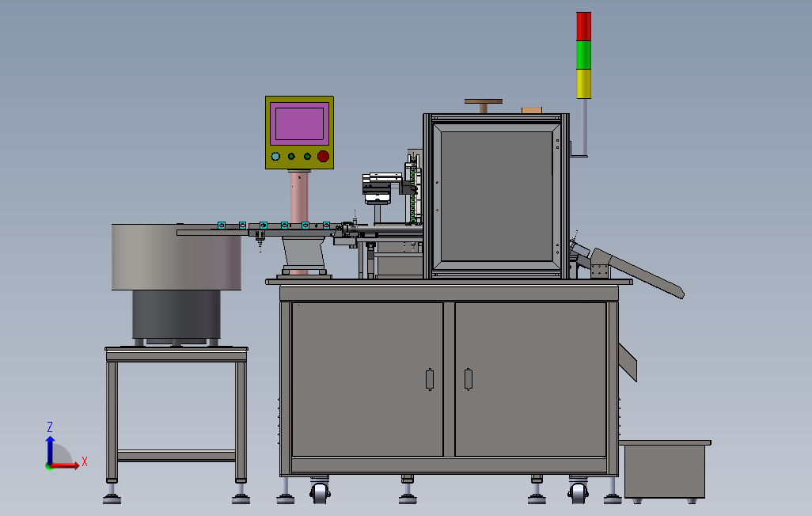The image size is (812, 516).
Task: Select the pink control panel support column
Action: pyautogui.click(x=299, y=199)
